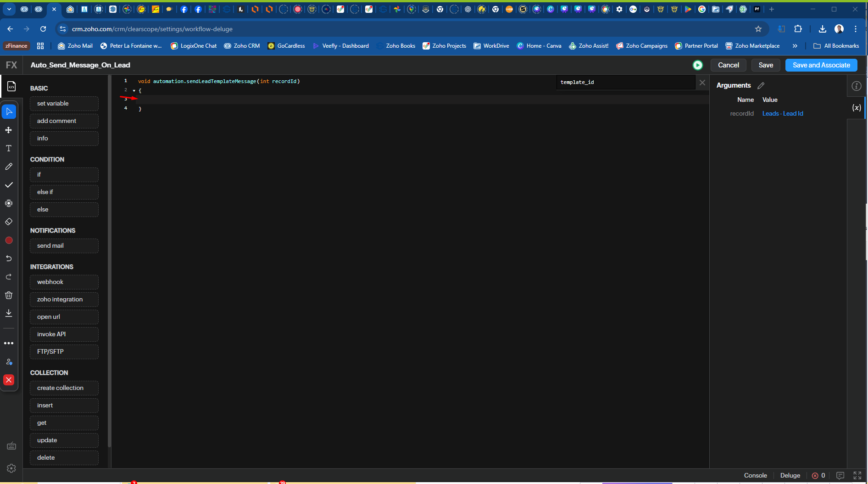
Task: Close the template_id search box
Action: pyautogui.click(x=702, y=83)
